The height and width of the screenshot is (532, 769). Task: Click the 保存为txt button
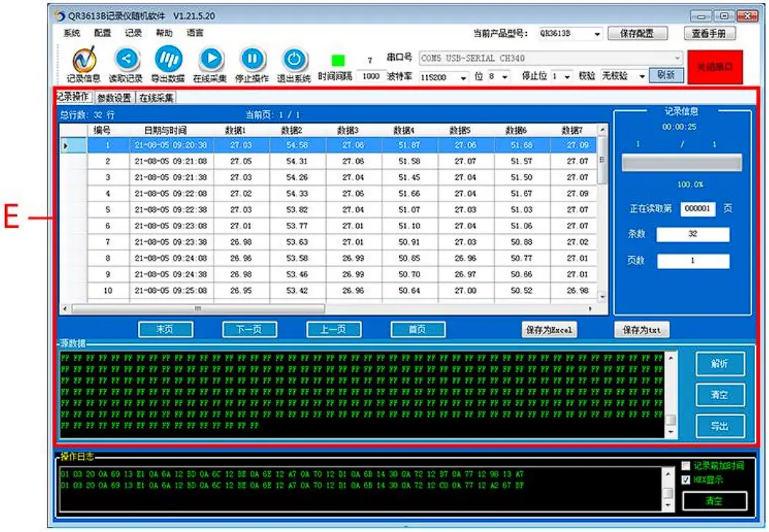click(641, 330)
